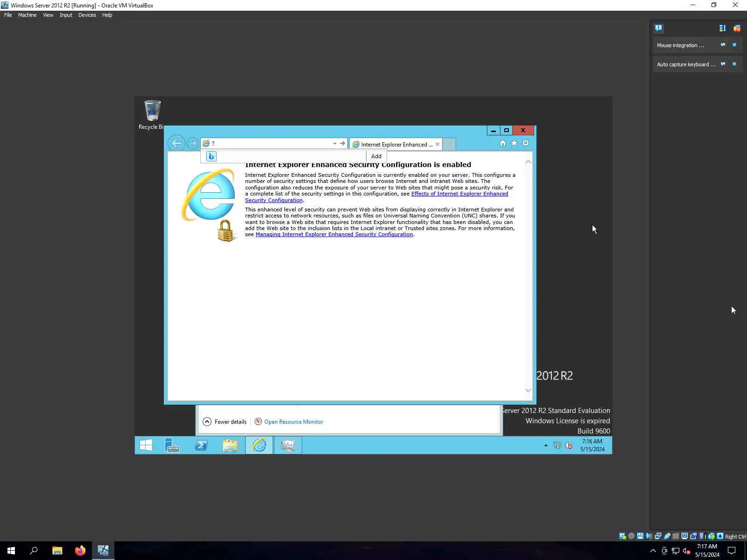Image resolution: width=747 pixels, height=560 pixels.
Task: Switch to Task Manager in guest taskbar
Action: (x=288, y=445)
